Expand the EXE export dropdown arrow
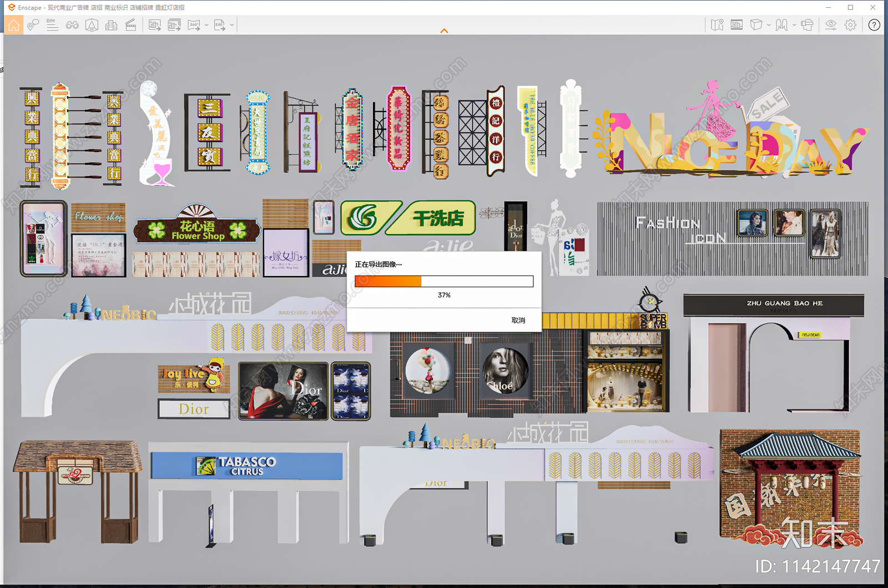888x588 pixels. 232,25
